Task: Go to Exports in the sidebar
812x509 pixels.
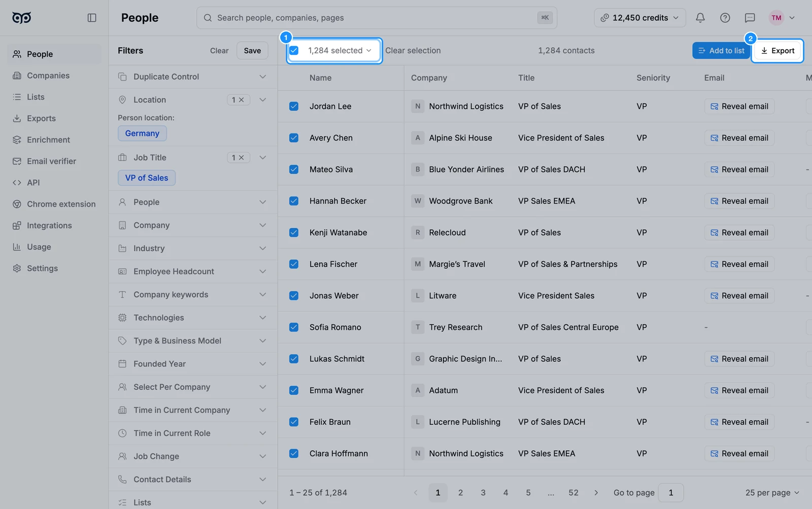Action: tap(54, 118)
